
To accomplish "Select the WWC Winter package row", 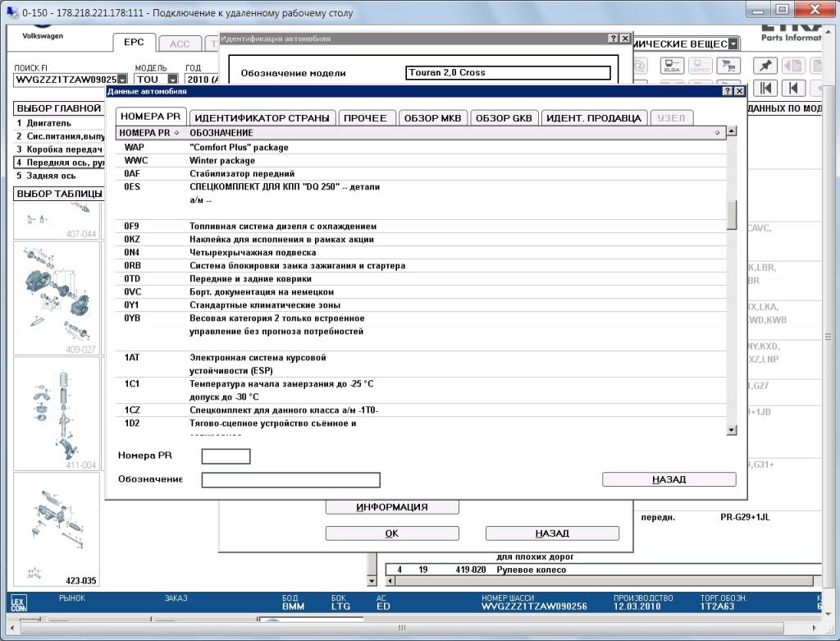I will [x=421, y=160].
